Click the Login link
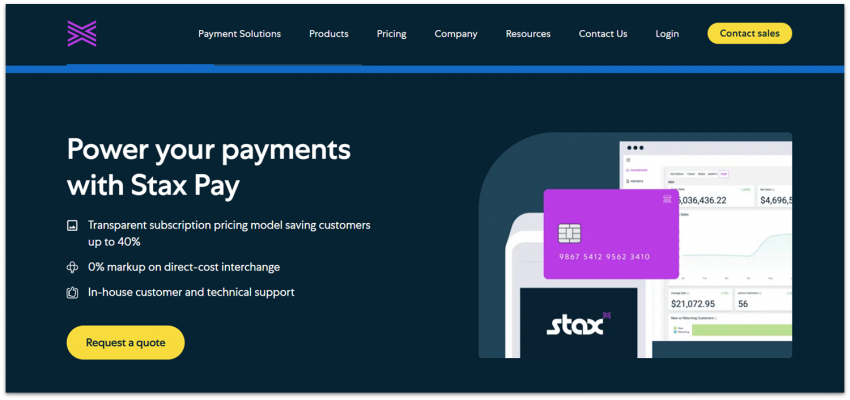 coord(667,34)
